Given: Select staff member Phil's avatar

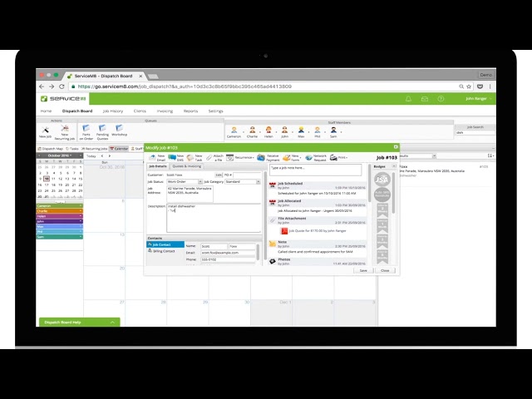Looking at the screenshot, I should coord(318,130).
